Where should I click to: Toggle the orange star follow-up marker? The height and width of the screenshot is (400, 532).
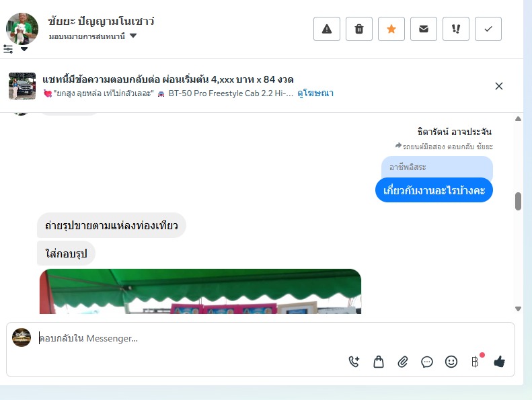pyautogui.click(x=391, y=29)
